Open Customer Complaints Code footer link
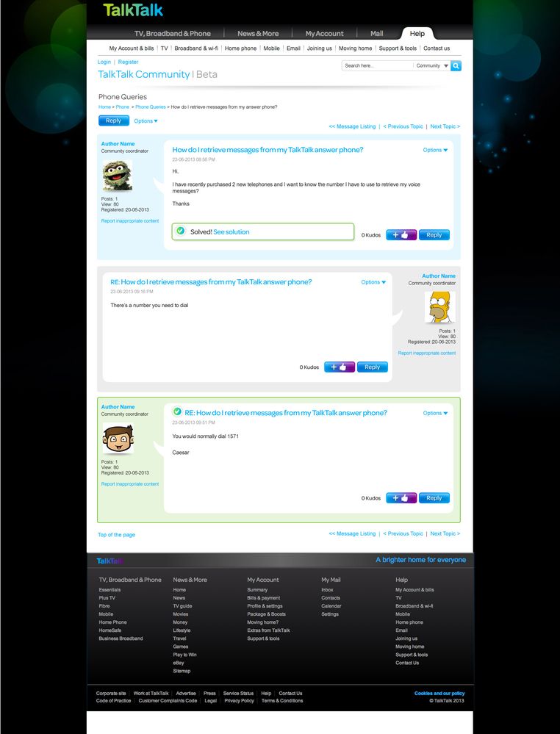Image resolution: width=560 pixels, height=734 pixels. 168,701
